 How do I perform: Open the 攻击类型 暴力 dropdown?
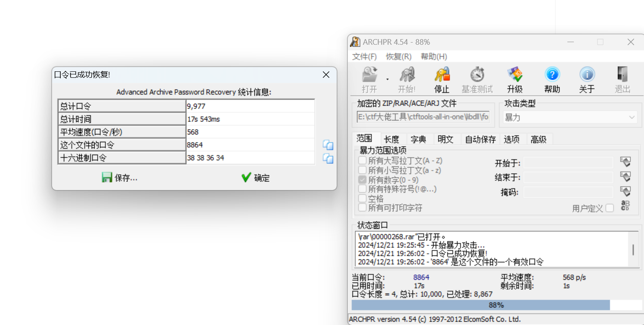pos(570,117)
